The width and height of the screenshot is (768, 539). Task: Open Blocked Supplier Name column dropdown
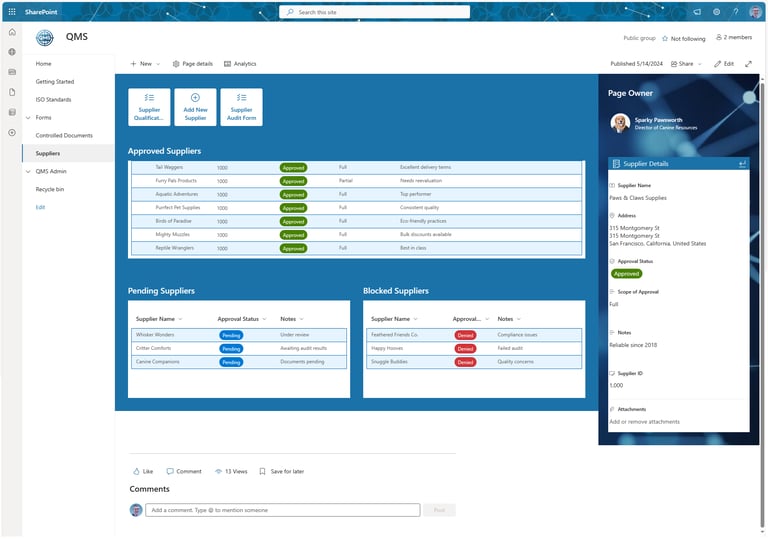click(415, 319)
